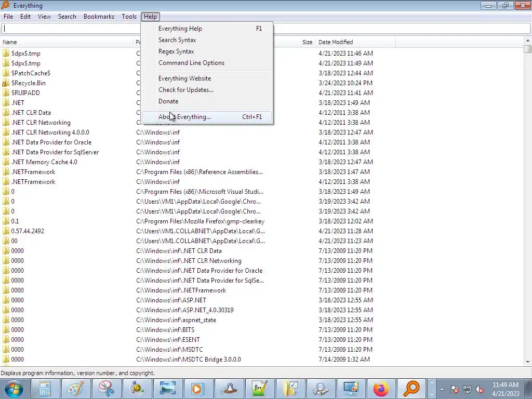This screenshot has width=532, height=399.
Task: Click the vertical scrollbar up arrow
Action: click(x=528, y=41)
